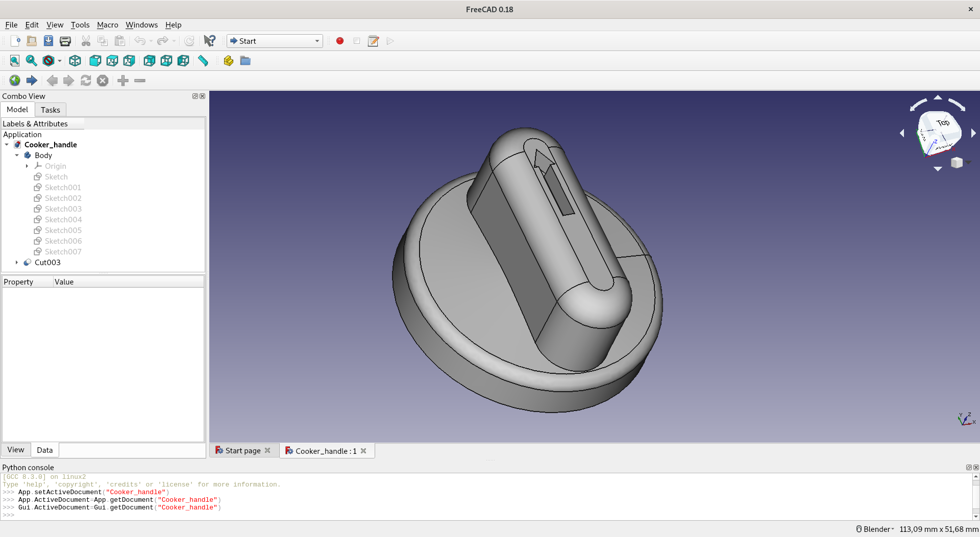Click the Copy icon in toolbar

[103, 41]
